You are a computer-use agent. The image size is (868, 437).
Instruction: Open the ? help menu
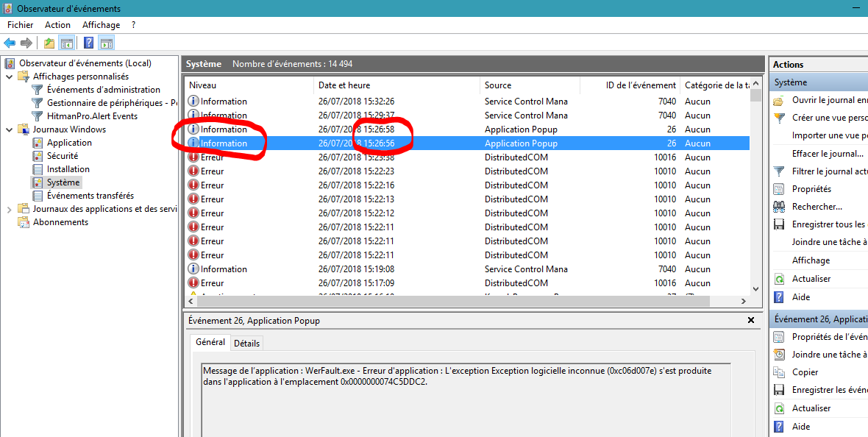tap(133, 25)
